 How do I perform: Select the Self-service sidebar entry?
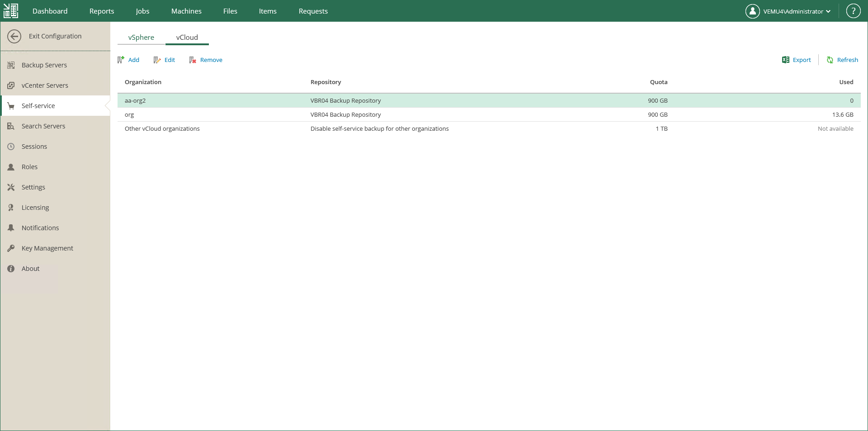(x=55, y=106)
